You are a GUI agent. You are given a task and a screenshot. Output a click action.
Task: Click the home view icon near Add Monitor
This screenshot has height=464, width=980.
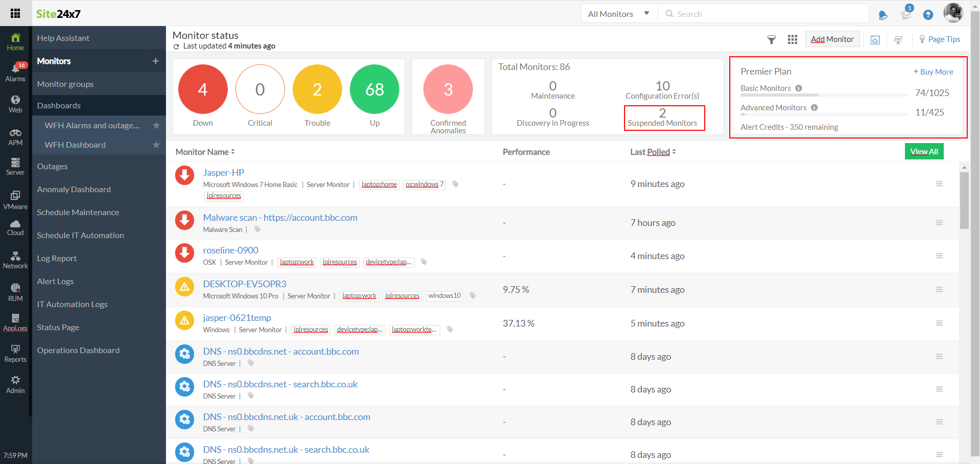click(875, 40)
